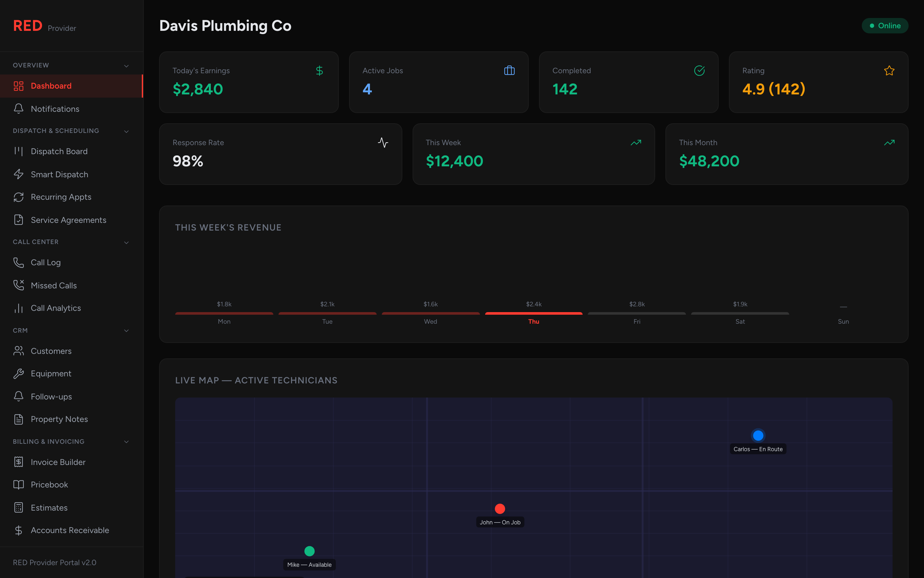Click the Equipment wrench icon
Screen dimensions: 924x578
(18, 373)
